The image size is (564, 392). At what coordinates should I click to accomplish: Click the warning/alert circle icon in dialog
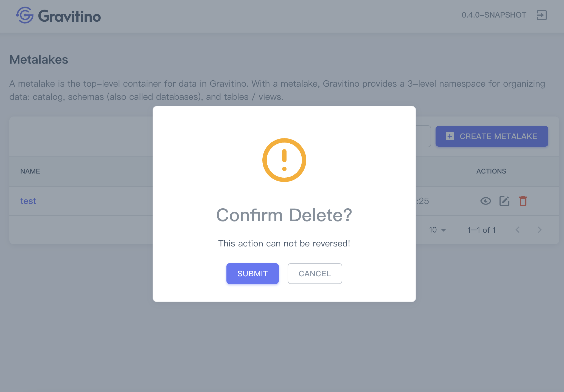tap(284, 160)
